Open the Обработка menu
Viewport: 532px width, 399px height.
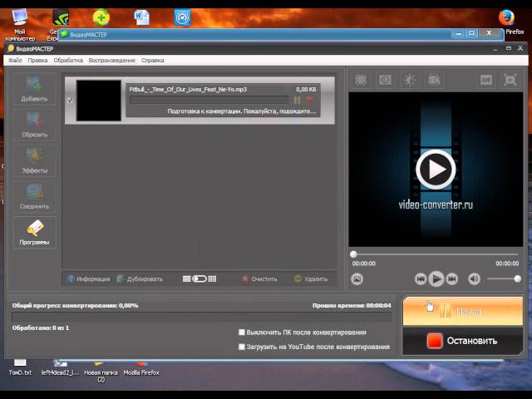click(68, 61)
